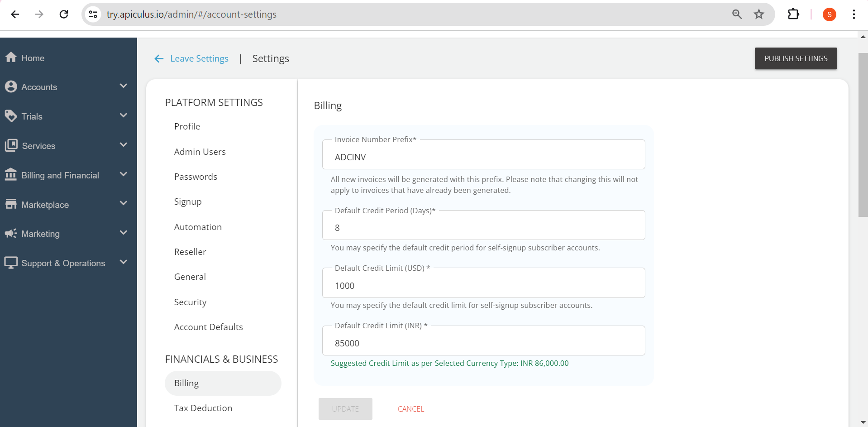This screenshot has height=427, width=868.
Task: Open Support & Operations via the monitor icon
Action: (x=12, y=263)
